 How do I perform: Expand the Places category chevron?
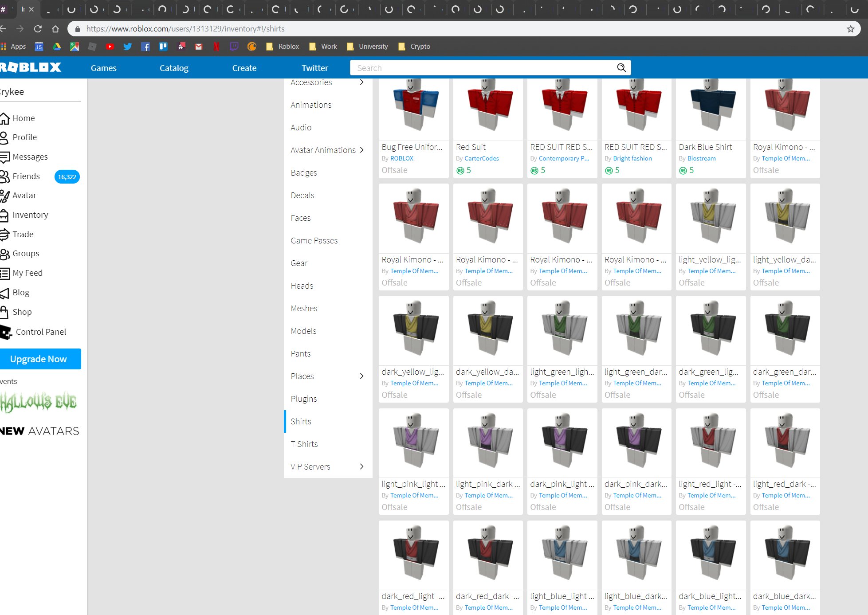coord(362,376)
